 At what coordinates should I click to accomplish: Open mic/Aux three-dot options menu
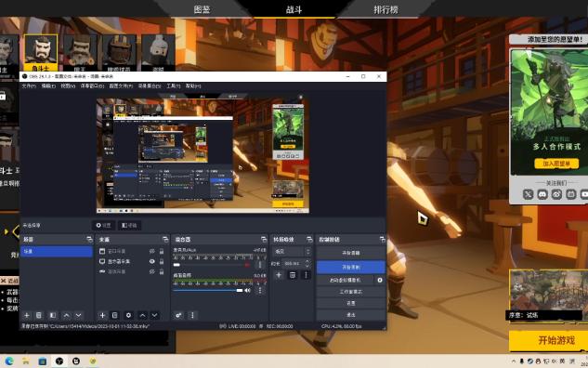point(260,265)
